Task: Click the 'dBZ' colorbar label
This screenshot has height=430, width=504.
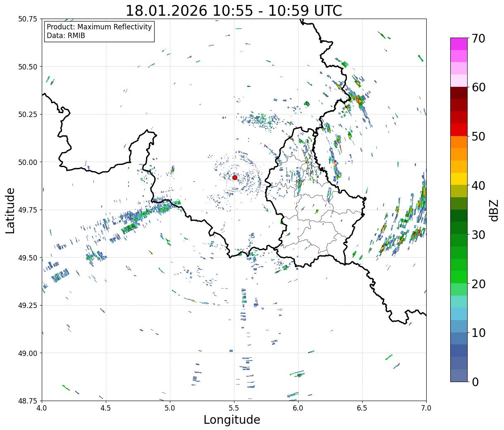Action: tap(494, 210)
